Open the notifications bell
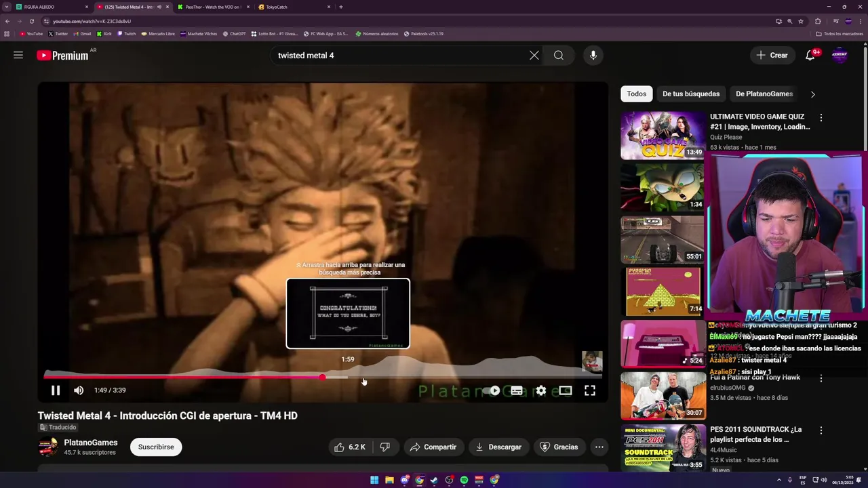 (810, 56)
